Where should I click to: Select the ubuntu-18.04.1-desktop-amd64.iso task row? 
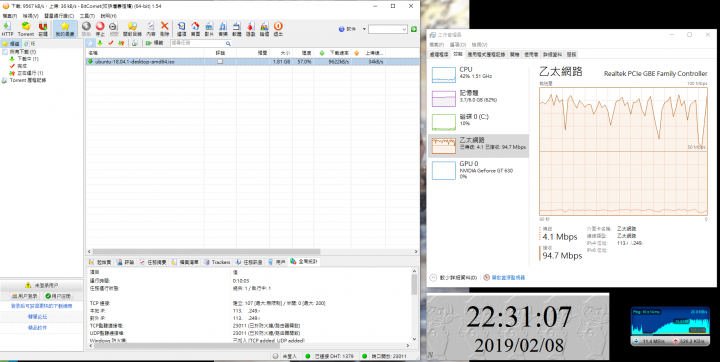[x=252, y=61]
